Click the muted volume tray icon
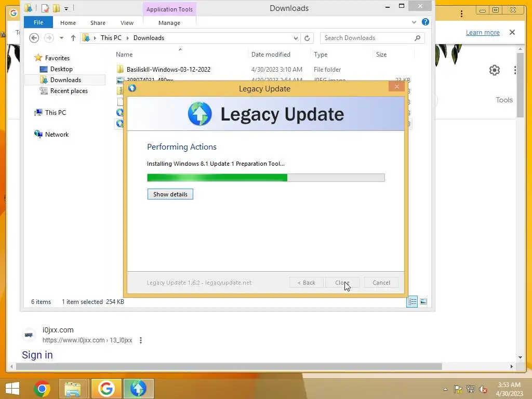 coord(483,389)
